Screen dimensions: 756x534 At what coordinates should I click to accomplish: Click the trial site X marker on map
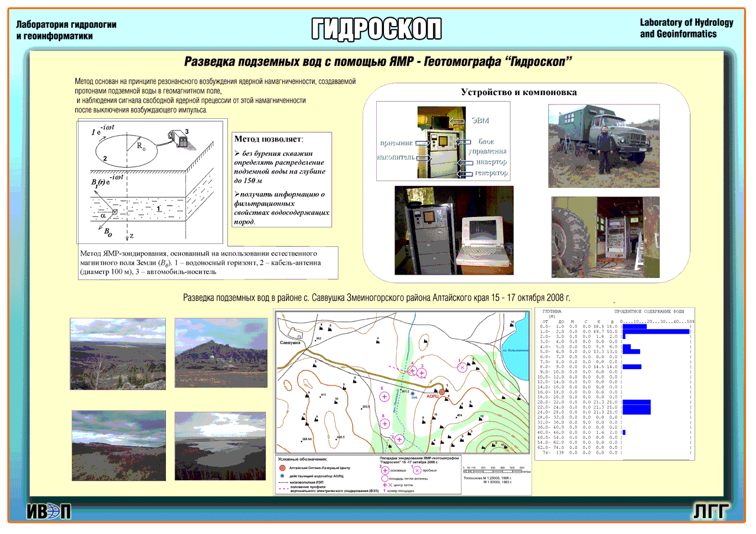pyautogui.click(x=462, y=366)
